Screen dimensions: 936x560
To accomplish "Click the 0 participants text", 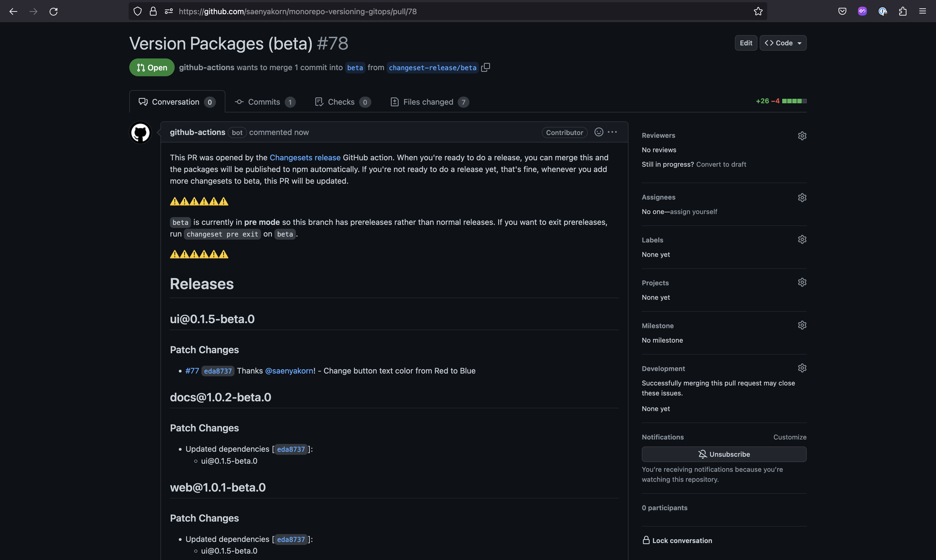I will (664, 508).
